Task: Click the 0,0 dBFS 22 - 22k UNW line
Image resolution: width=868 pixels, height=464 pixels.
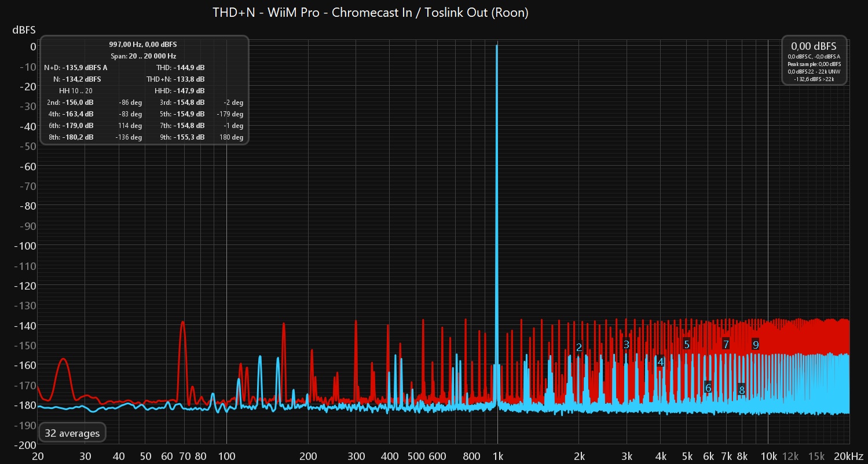Action: (814, 71)
